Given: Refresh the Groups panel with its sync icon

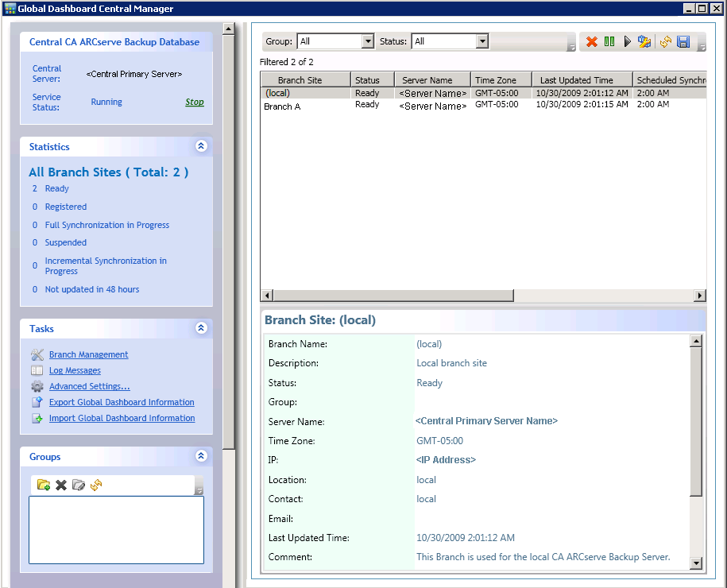Looking at the screenshot, I should pos(96,485).
